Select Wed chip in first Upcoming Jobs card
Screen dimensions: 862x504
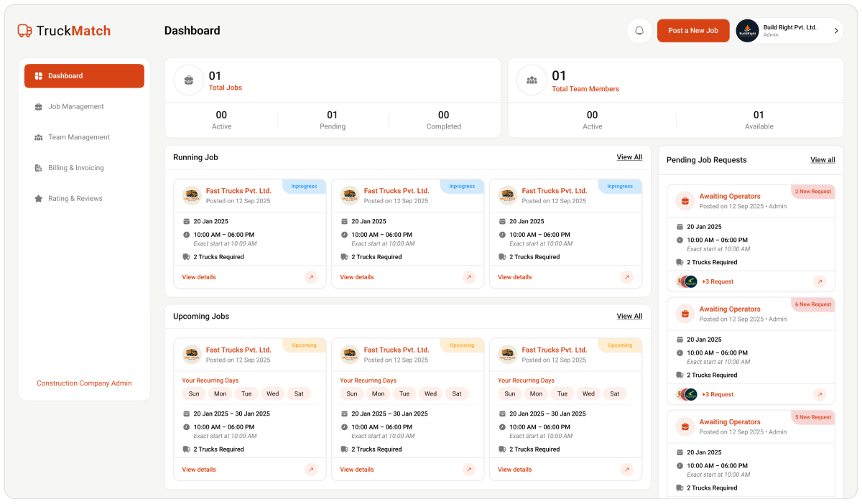click(272, 393)
